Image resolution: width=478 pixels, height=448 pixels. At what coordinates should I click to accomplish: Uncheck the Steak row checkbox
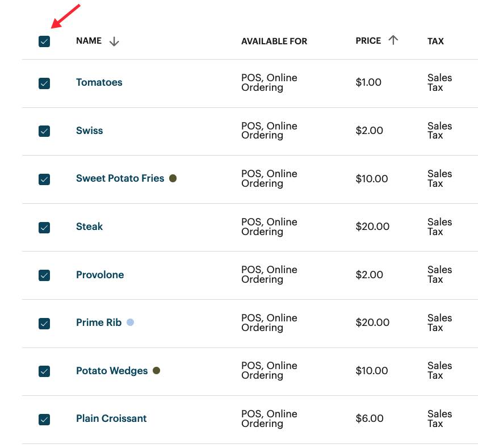point(44,227)
